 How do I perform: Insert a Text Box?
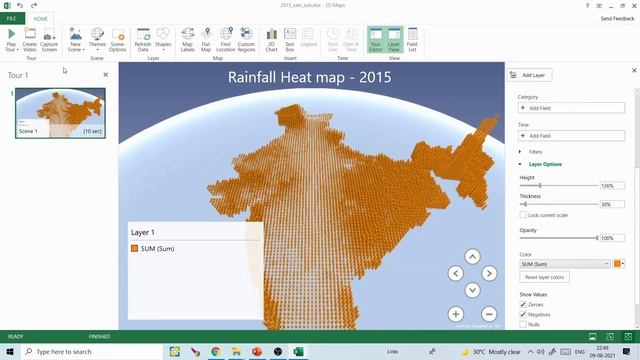point(290,40)
